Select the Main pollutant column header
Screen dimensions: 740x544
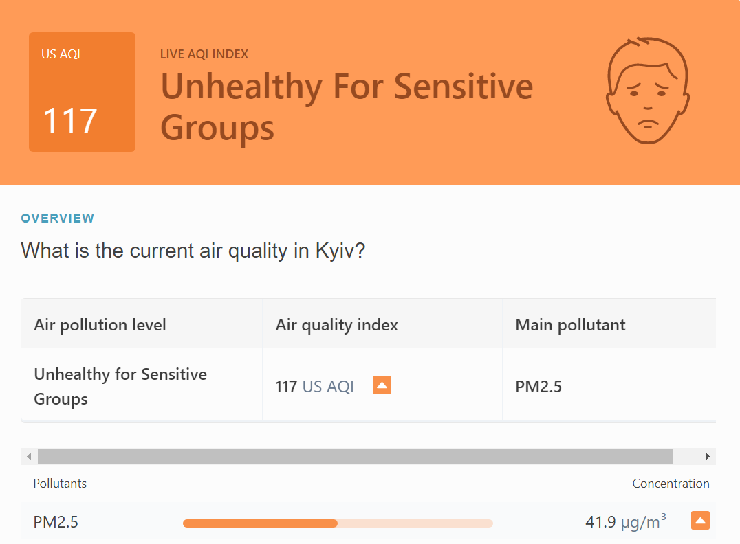[570, 324]
